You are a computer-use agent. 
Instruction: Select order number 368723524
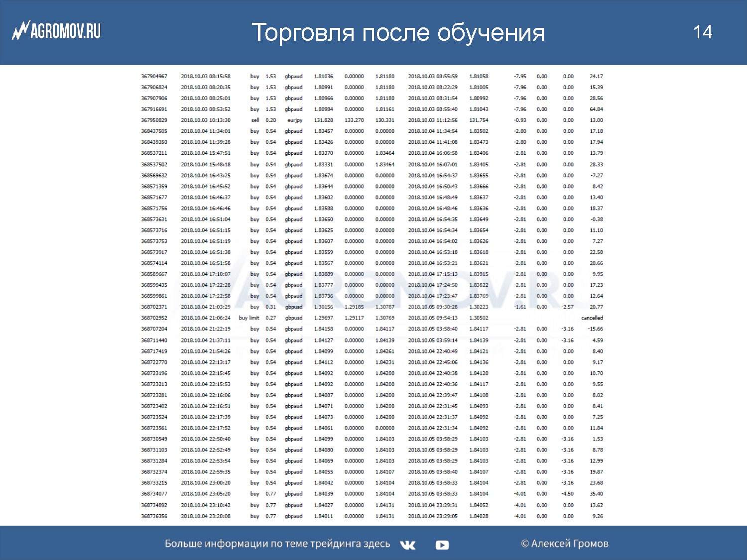154,417
